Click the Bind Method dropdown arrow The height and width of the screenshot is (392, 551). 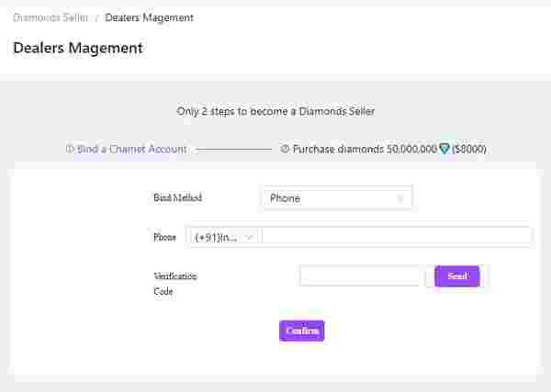tap(400, 198)
